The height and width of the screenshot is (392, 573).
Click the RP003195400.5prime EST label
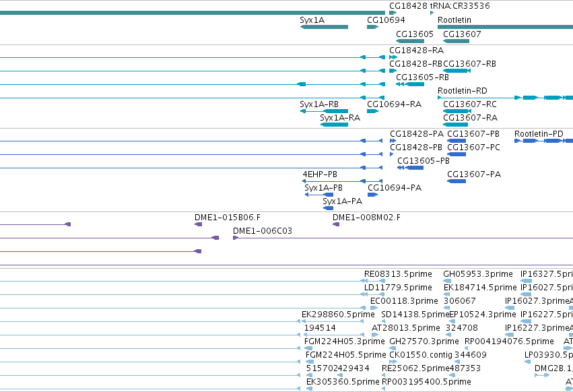pyautogui.click(x=426, y=383)
